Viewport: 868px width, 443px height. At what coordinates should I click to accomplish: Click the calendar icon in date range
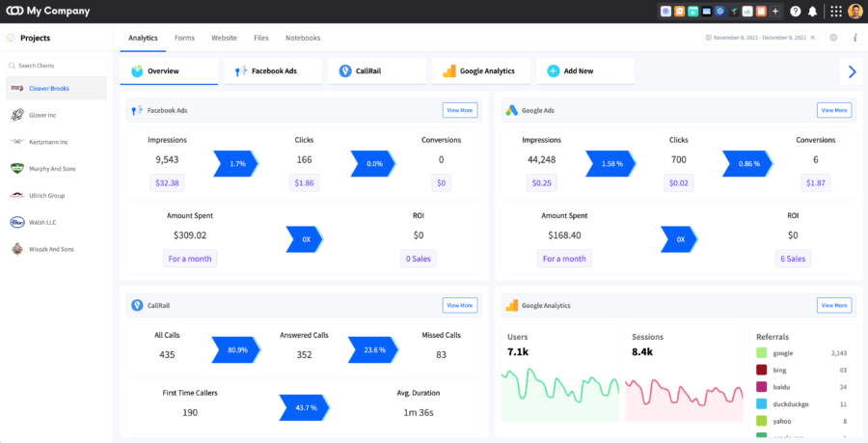tap(709, 38)
